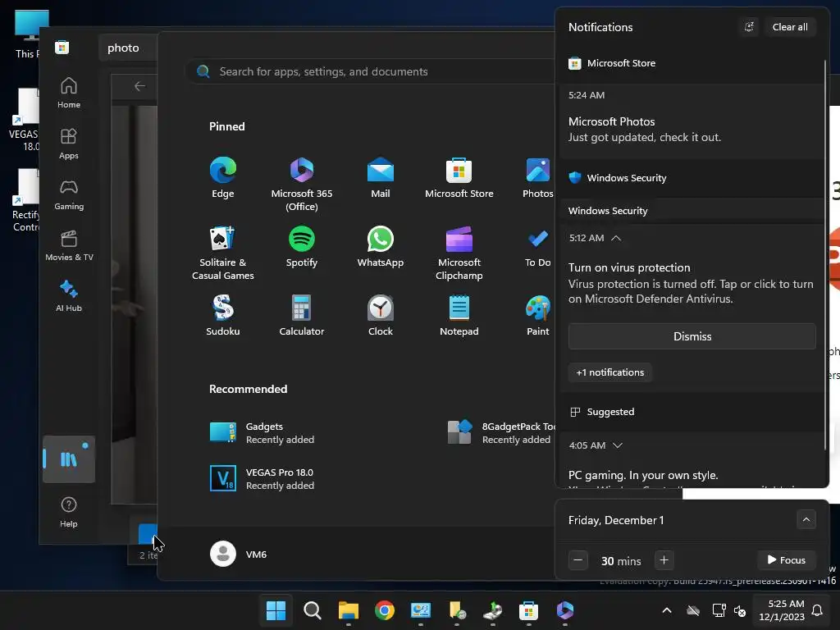Increase focus time with plus button

[664, 560]
